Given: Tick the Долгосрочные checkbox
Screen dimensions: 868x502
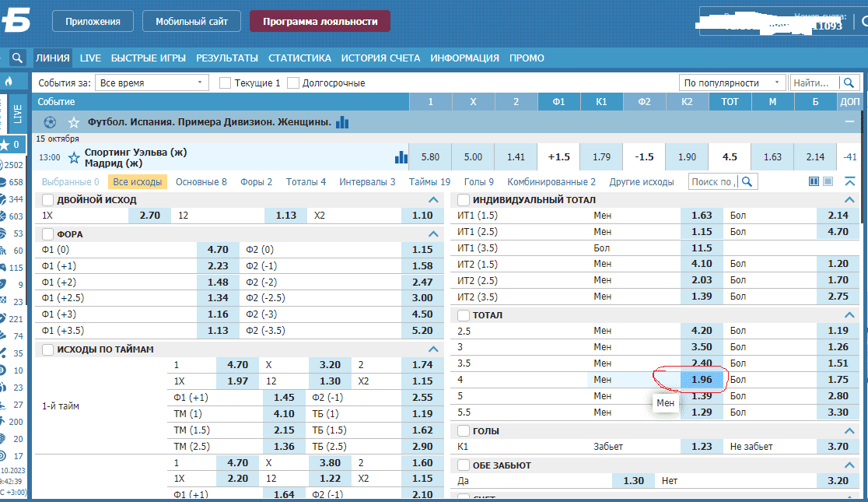Looking at the screenshot, I should click(293, 82).
